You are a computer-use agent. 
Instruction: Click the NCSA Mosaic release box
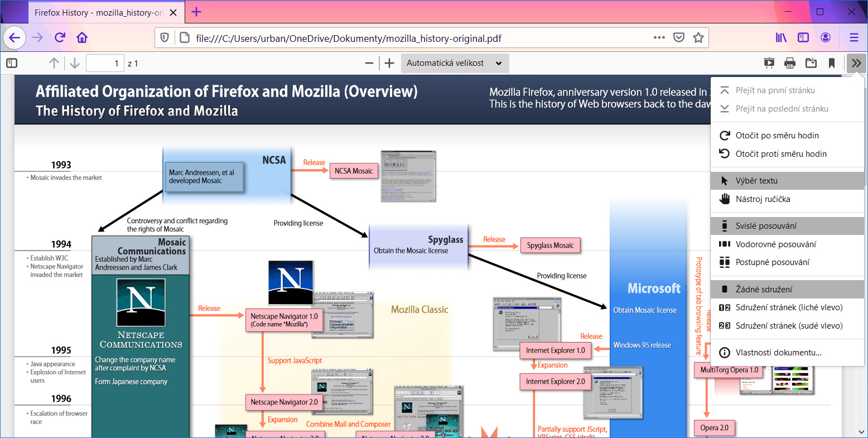354,171
